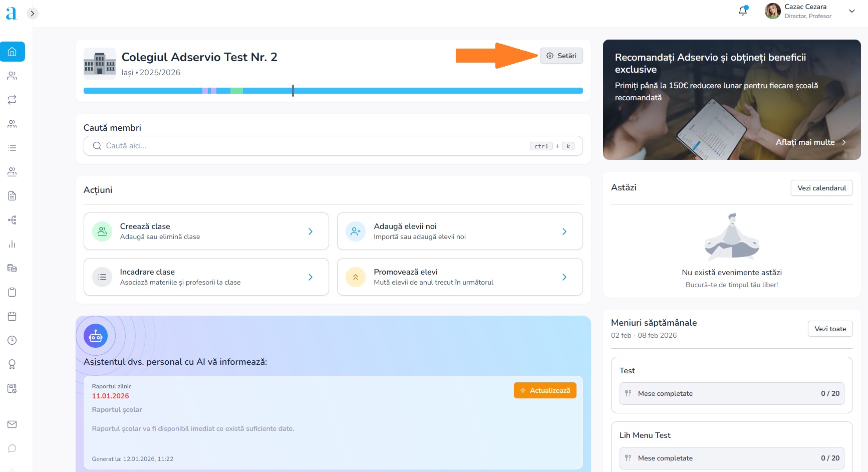Image resolution: width=868 pixels, height=472 pixels.
Task: Click the clipboard icon in sidebar
Action: (12, 292)
